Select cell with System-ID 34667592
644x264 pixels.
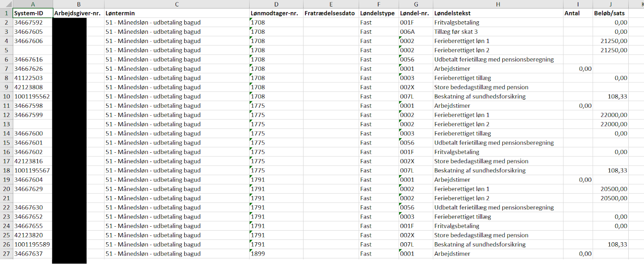click(33, 23)
